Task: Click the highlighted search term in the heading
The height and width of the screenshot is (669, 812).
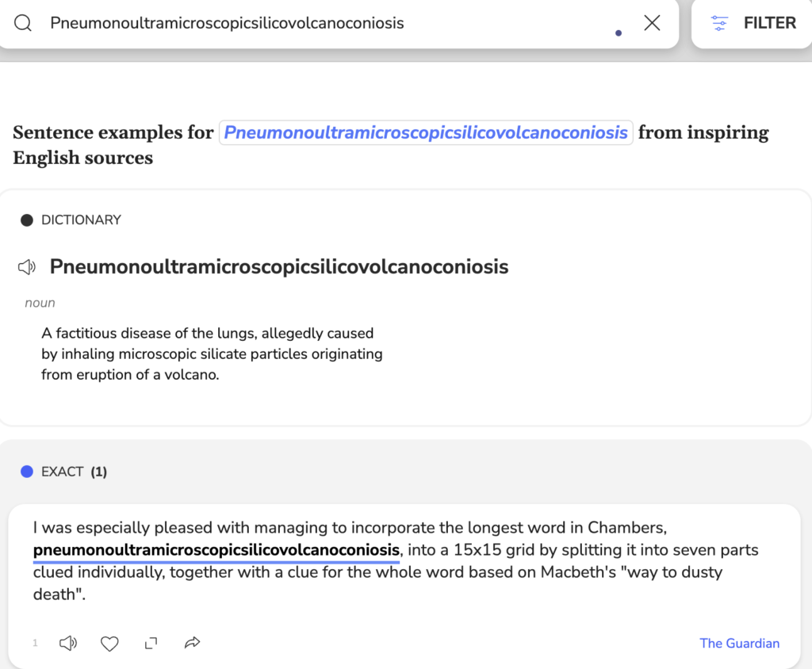Action: (x=426, y=132)
